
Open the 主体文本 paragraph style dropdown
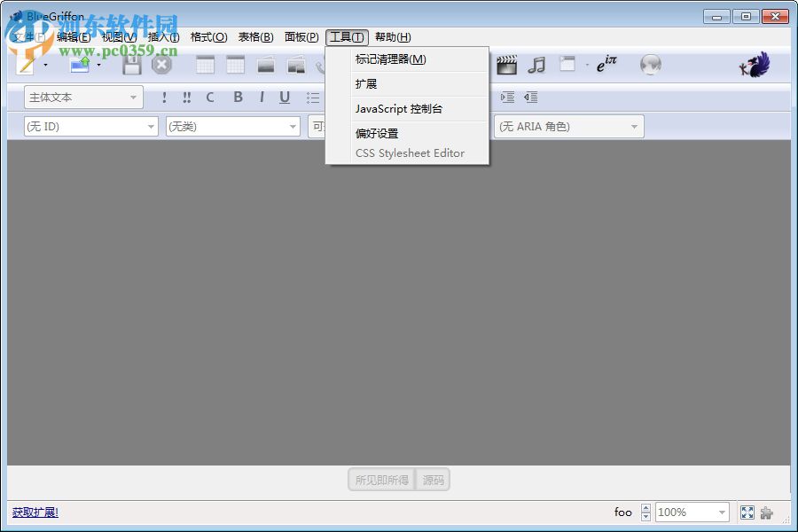click(x=82, y=97)
